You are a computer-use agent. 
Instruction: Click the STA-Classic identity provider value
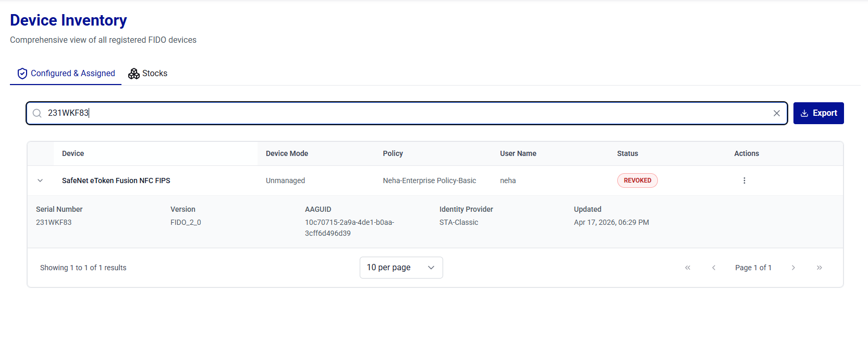click(459, 222)
